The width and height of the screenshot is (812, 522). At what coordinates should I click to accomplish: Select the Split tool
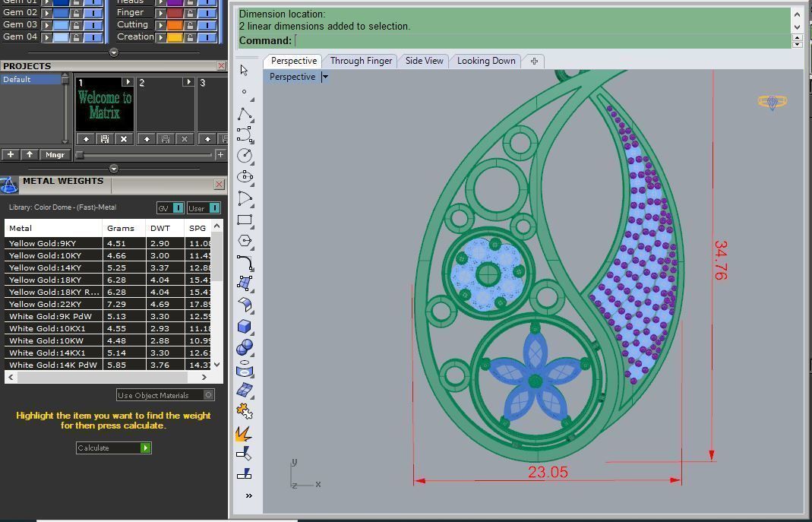point(244,473)
